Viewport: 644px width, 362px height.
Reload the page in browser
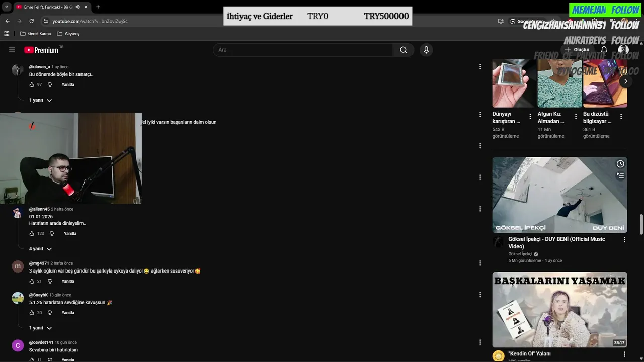tap(31, 21)
